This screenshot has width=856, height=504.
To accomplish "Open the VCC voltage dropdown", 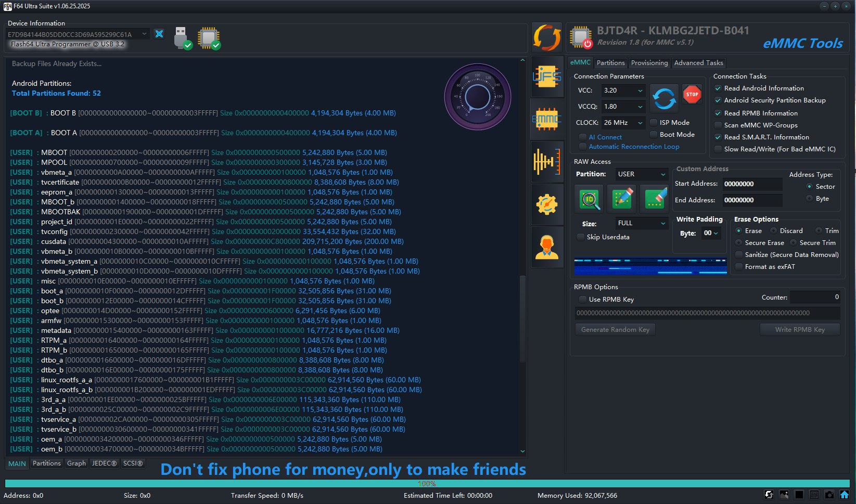I will 623,91.
